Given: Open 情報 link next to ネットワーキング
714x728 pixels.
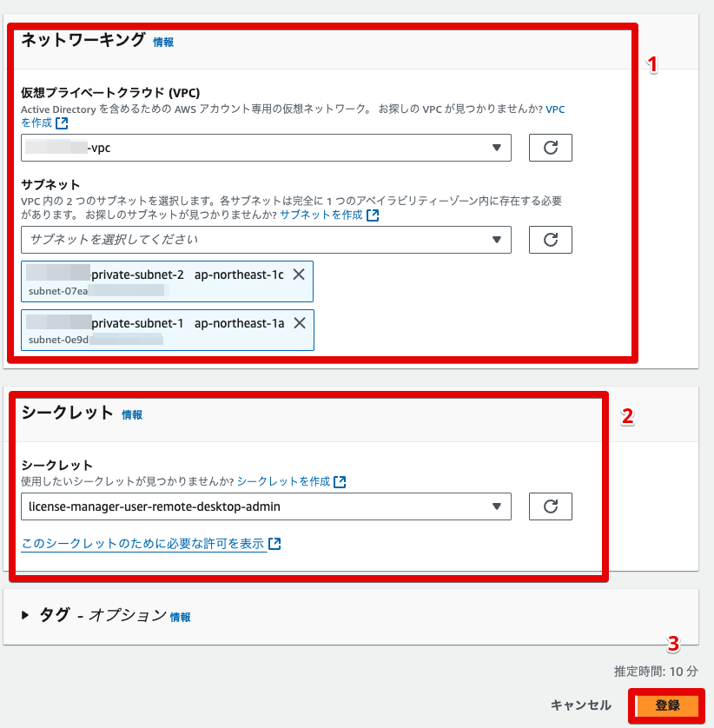Looking at the screenshot, I should click(x=163, y=43).
